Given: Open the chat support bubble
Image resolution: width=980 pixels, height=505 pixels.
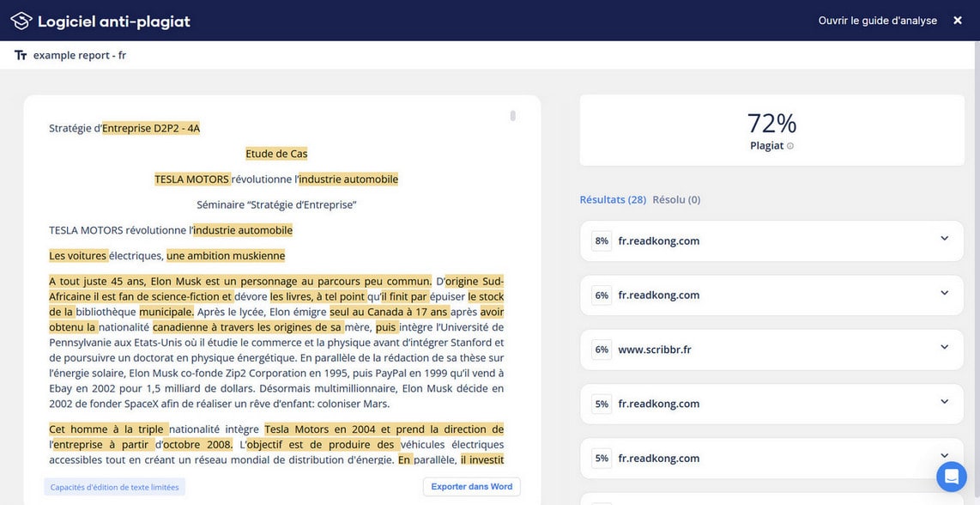Looking at the screenshot, I should click(x=951, y=477).
